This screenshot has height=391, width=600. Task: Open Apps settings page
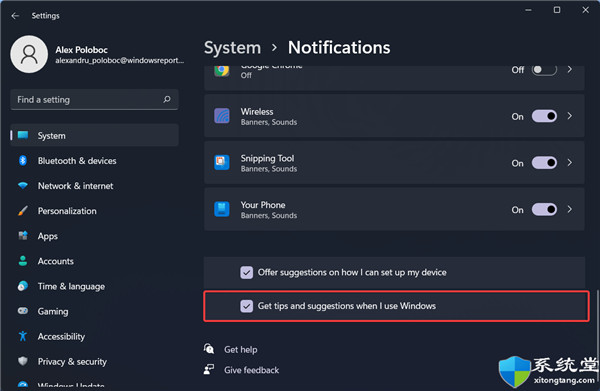coord(95,236)
